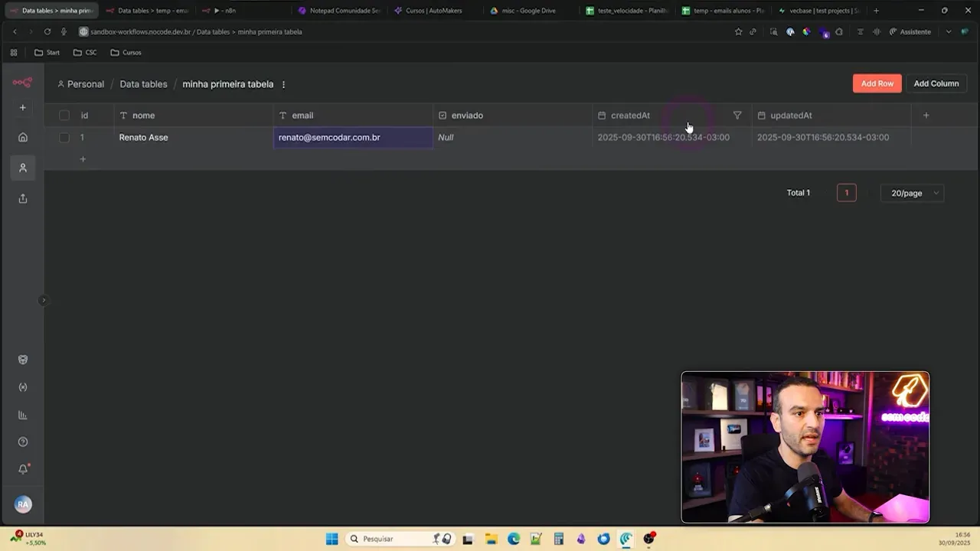Open Variables from the sidebar

22,386
